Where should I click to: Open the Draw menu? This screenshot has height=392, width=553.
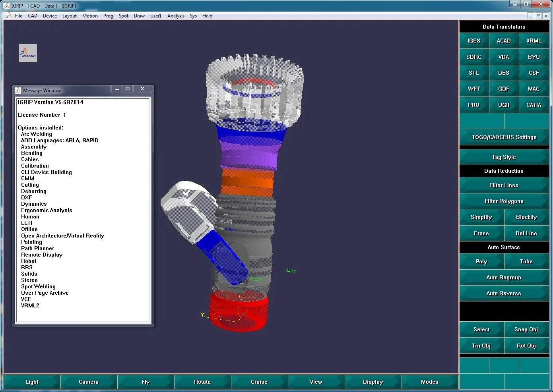pos(139,16)
